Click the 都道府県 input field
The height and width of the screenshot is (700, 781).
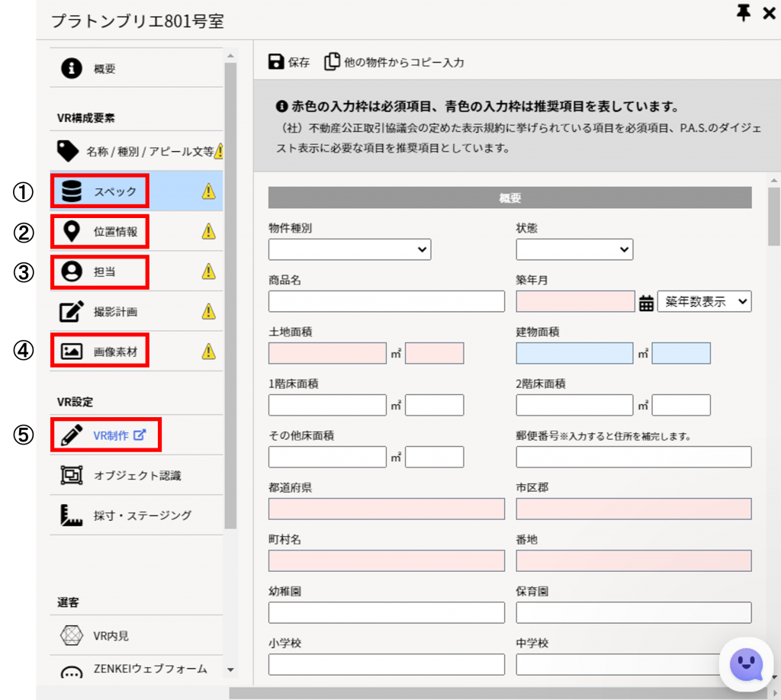click(387, 509)
